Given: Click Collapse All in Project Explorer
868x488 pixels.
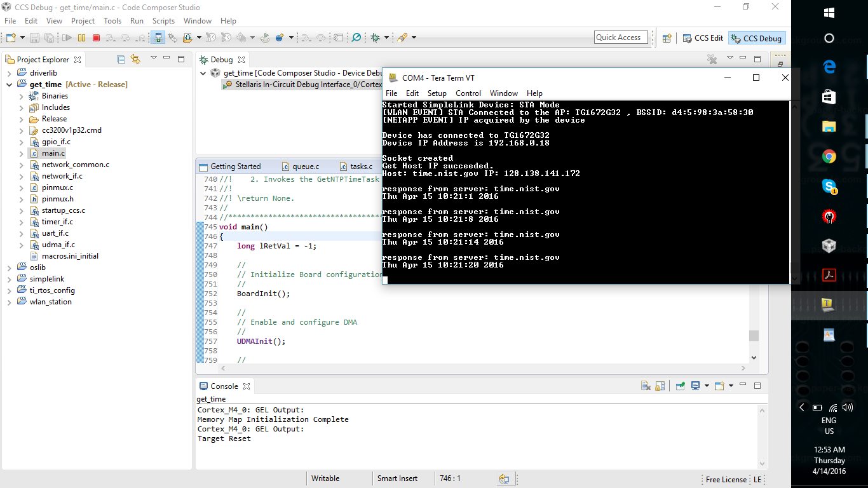Looking at the screenshot, I should (121, 59).
